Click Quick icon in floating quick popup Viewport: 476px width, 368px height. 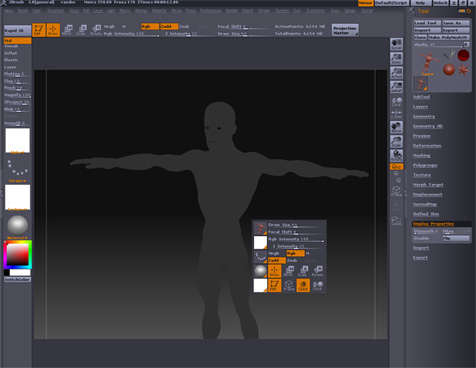click(x=303, y=286)
